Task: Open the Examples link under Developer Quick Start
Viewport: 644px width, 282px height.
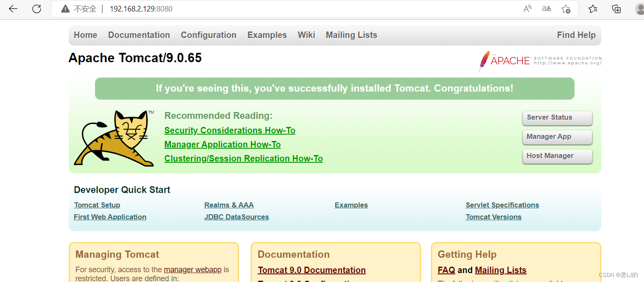Action: click(x=351, y=205)
